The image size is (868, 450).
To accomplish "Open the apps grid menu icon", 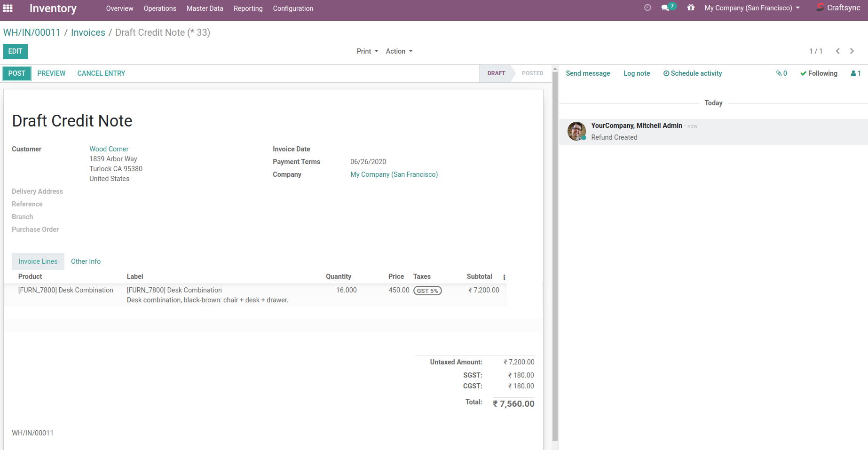I will pyautogui.click(x=8, y=8).
